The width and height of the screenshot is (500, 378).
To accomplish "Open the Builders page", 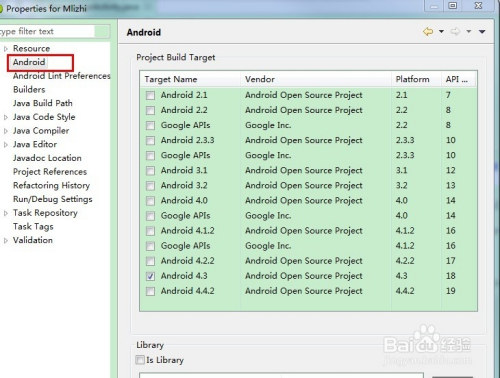I will [29, 90].
